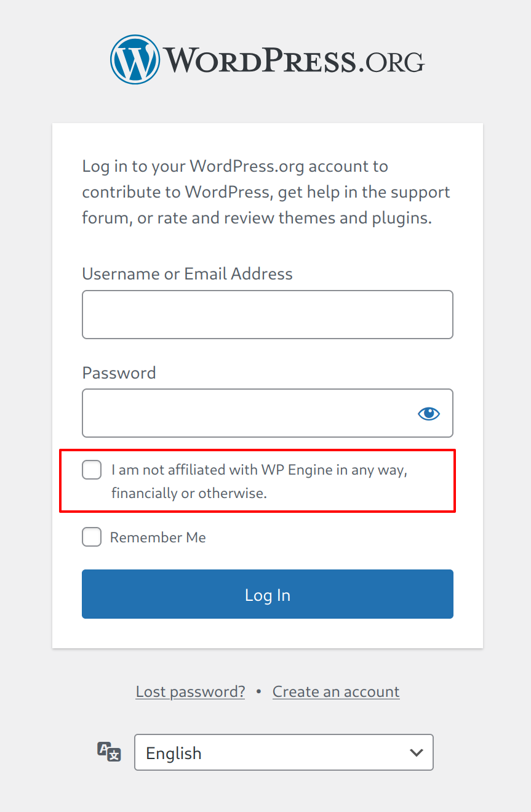Click the dot separator between footer links
531x812 pixels.
[x=259, y=692]
